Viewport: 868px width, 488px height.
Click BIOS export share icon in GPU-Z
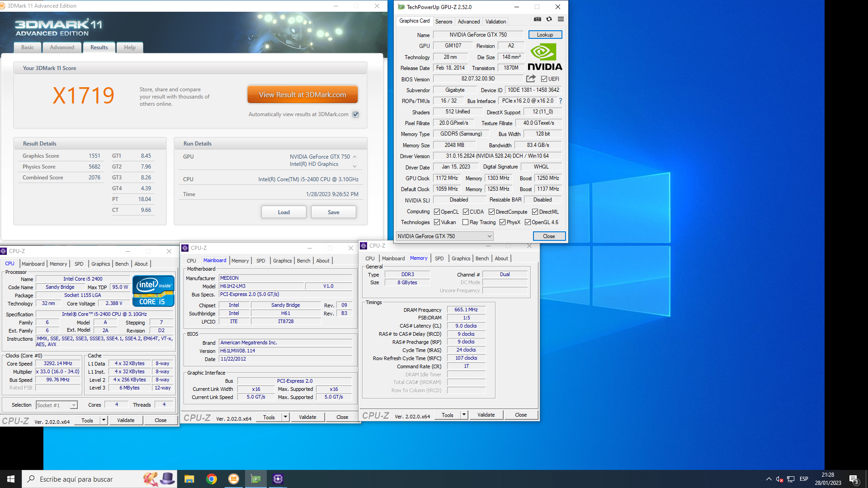pos(531,79)
